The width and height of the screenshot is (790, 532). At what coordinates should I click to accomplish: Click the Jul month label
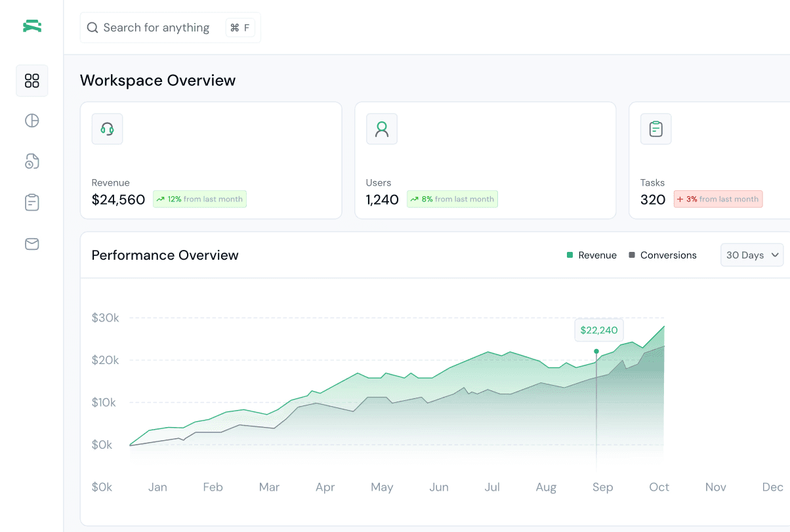[x=492, y=487]
